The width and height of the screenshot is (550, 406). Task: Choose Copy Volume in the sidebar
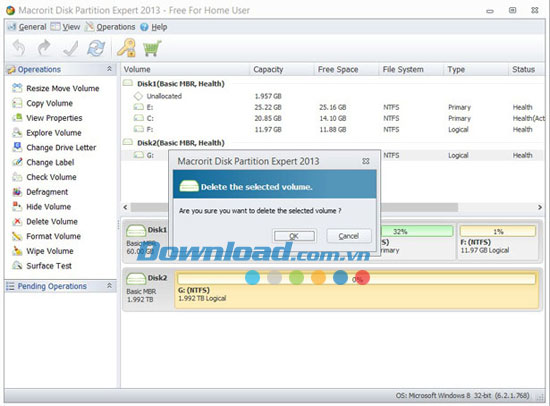(43, 103)
